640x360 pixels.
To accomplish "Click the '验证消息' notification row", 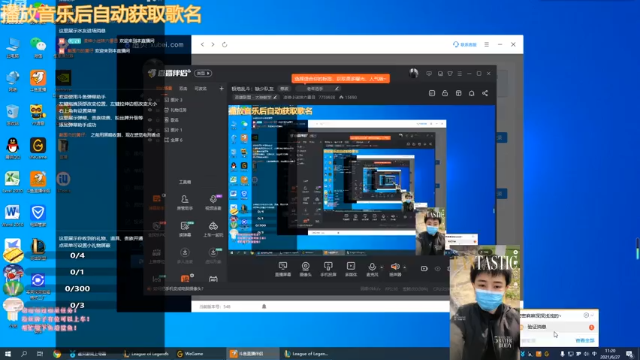I will (559, 327).
